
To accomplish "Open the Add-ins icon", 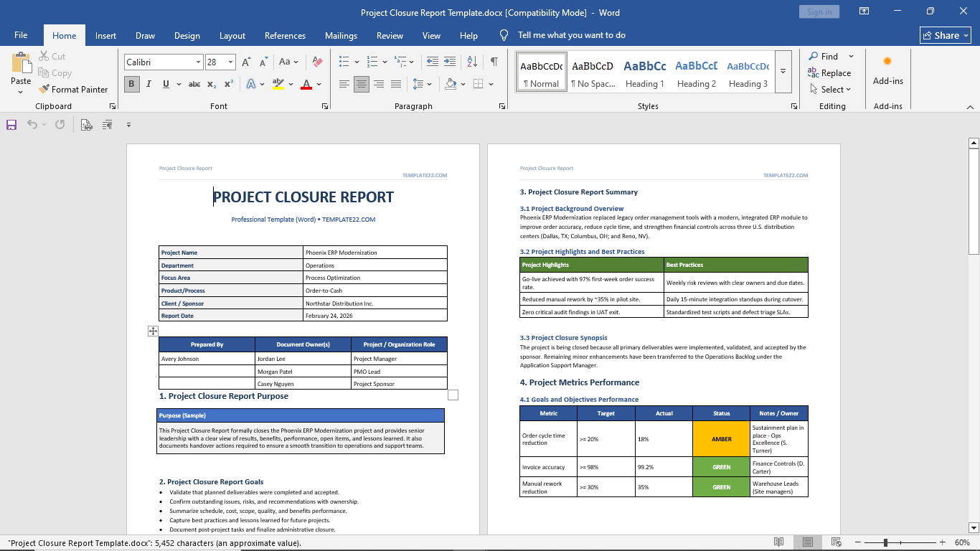I will (887, 62).
